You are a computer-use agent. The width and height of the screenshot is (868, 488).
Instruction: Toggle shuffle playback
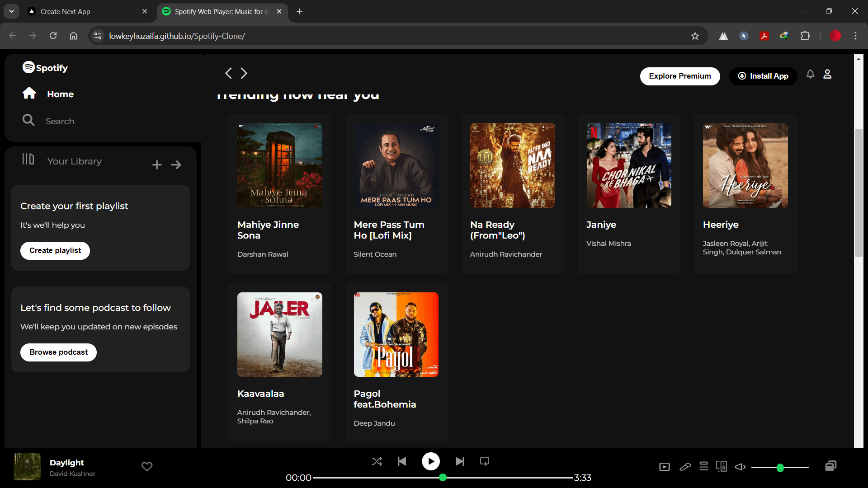pyautogui.click(x=377, y=461)
